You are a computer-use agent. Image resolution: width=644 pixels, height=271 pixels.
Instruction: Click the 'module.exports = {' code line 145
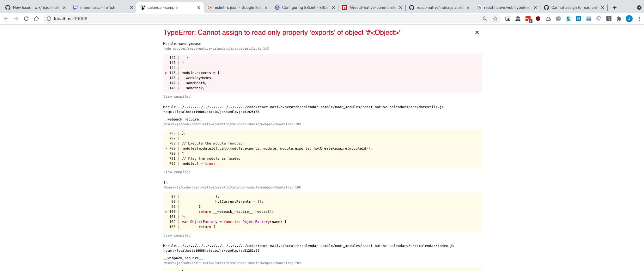point(200,73)
